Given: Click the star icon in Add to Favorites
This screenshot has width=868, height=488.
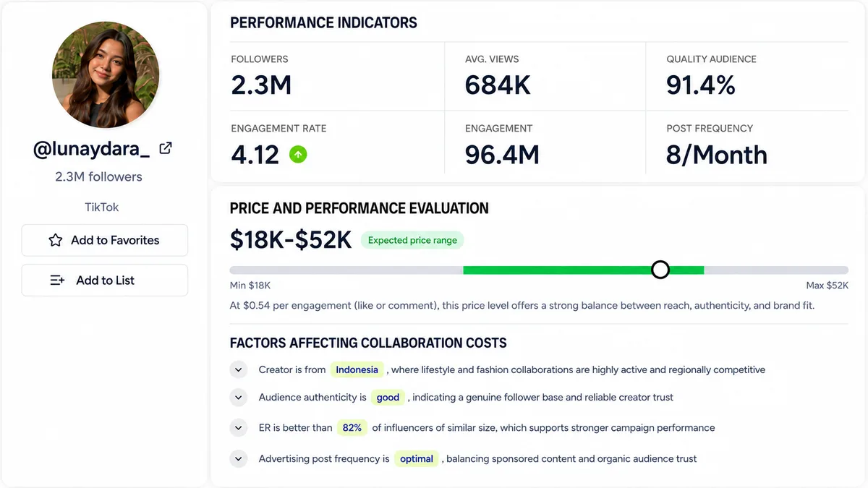Looking at the screenshot, I should (x=56, y=240).
